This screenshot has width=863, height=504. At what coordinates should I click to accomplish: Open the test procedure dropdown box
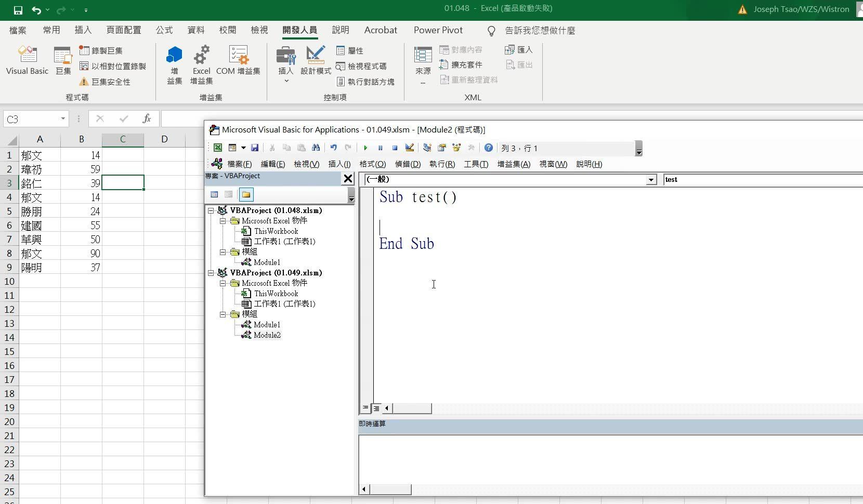tap(763, 179)
